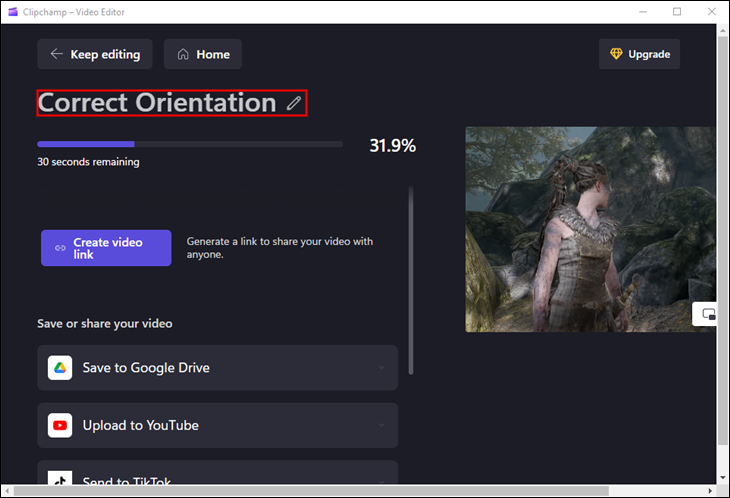Click the horizontal scrollbar at the window bottom

(300, 491)
